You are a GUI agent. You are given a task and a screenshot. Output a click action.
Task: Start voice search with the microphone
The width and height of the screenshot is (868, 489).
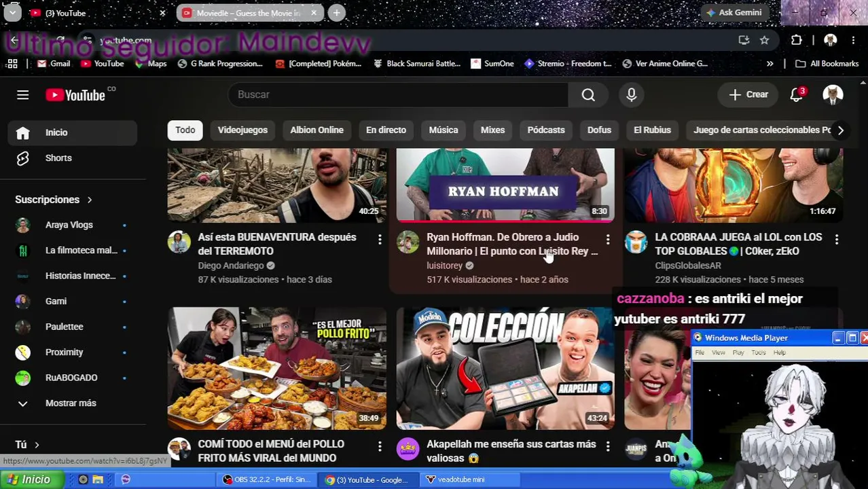click(632, 94)
